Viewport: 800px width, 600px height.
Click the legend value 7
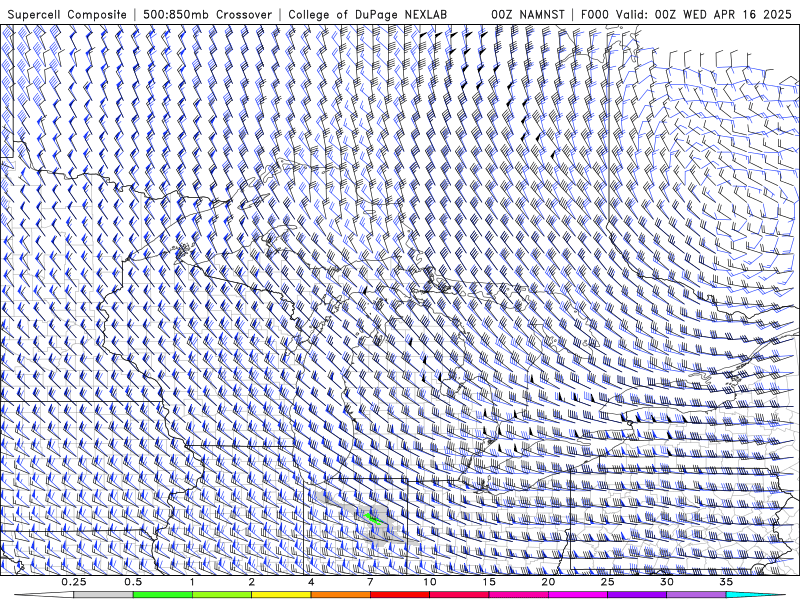click(x=370, y=582)
